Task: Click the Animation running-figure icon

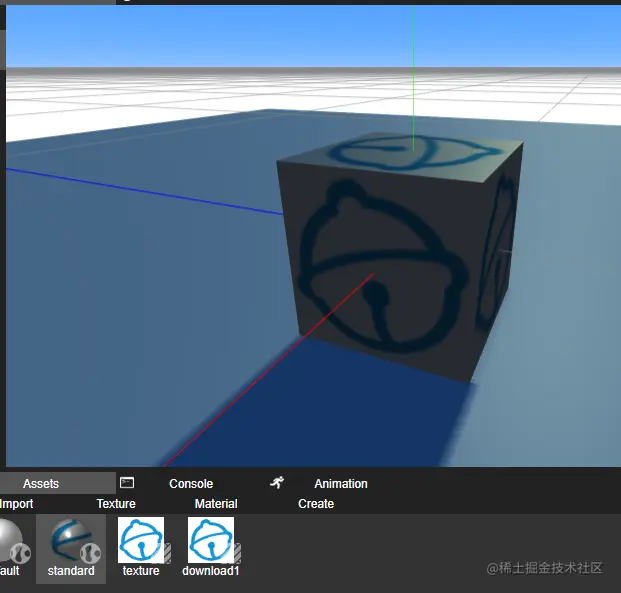Action: 277,482
